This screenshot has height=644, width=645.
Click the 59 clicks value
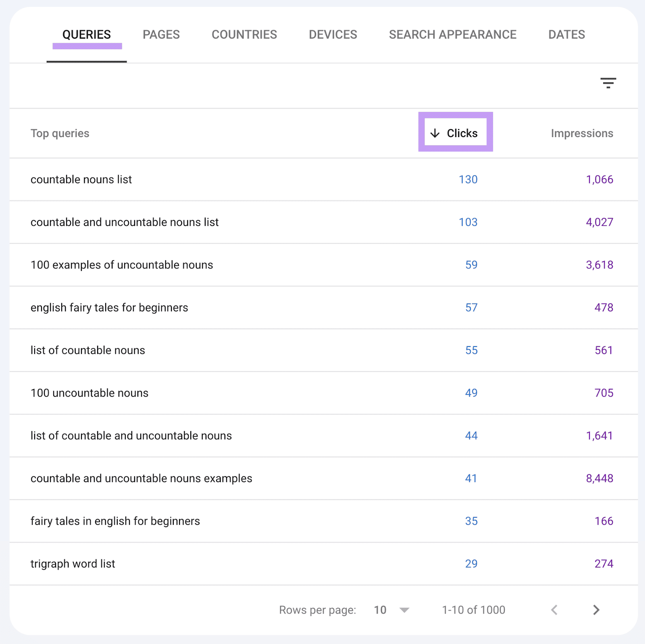coord(471,265)
